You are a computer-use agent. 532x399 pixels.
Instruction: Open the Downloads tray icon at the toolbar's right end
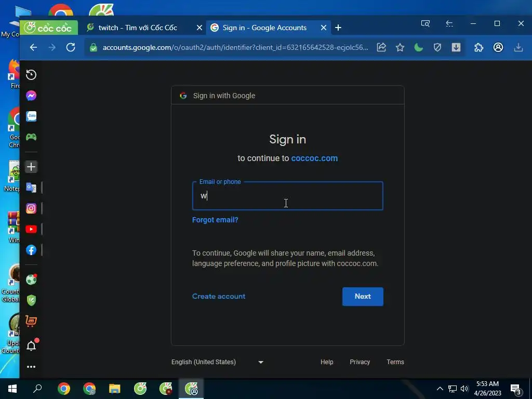[x=518, y=47]
